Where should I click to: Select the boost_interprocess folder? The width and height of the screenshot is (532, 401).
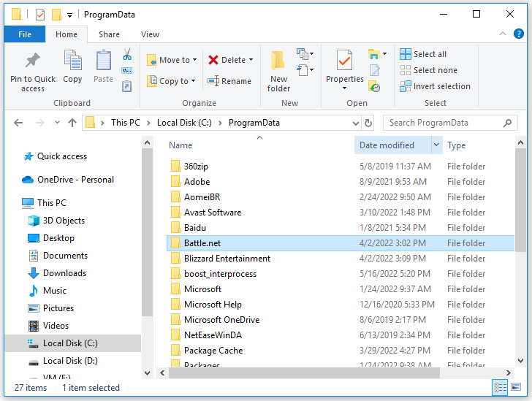[x=341, y=274]
